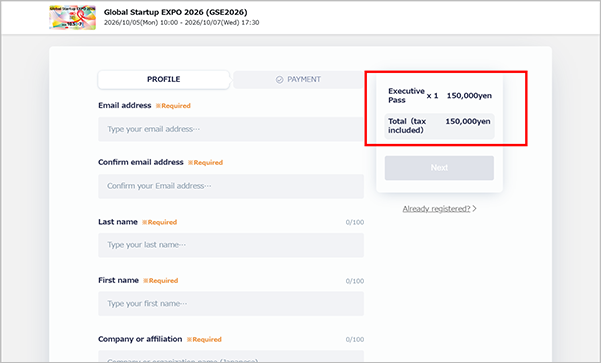Focus the Company or affiliation field
This screenshot has height=363, width=601.
tap(231, 356)
